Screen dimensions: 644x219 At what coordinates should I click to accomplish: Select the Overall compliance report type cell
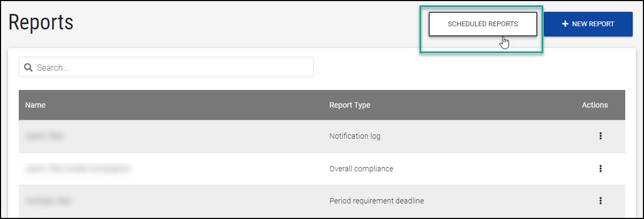361,169
